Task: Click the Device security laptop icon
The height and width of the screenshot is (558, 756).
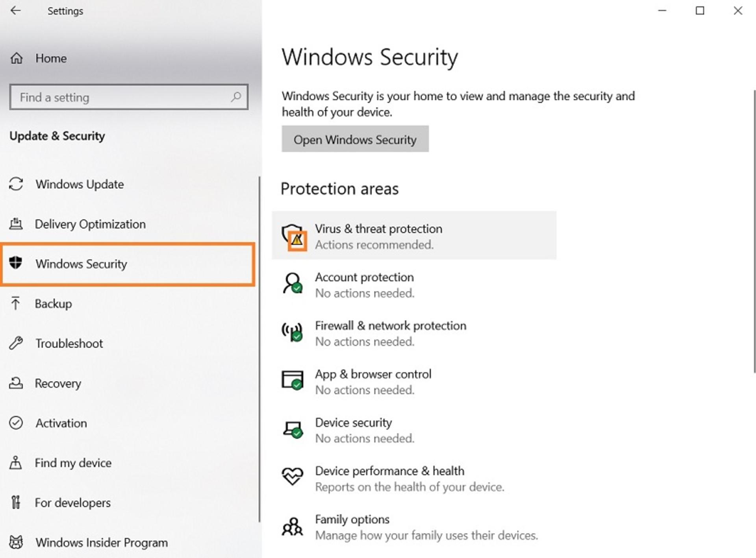Action: (x=293, y=429)
